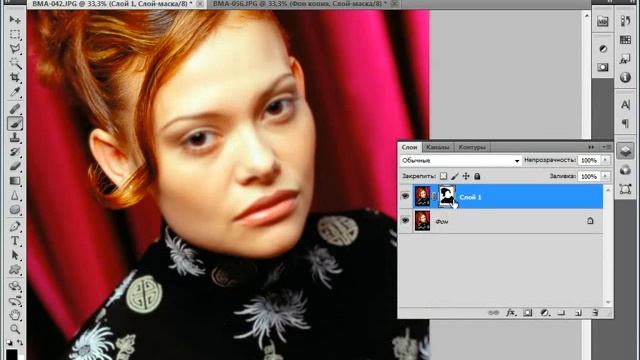Create a new layer group

pyautogui.click(x=562, y=313)
